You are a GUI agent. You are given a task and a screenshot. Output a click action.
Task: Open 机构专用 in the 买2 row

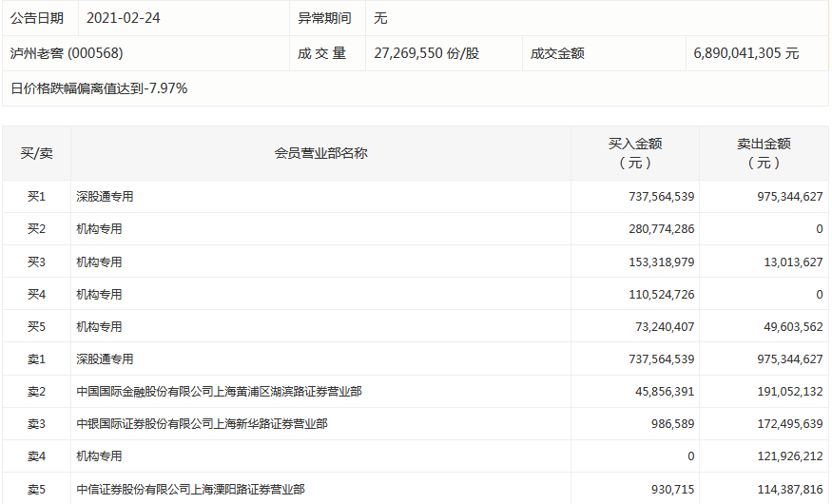coord(99,229)
